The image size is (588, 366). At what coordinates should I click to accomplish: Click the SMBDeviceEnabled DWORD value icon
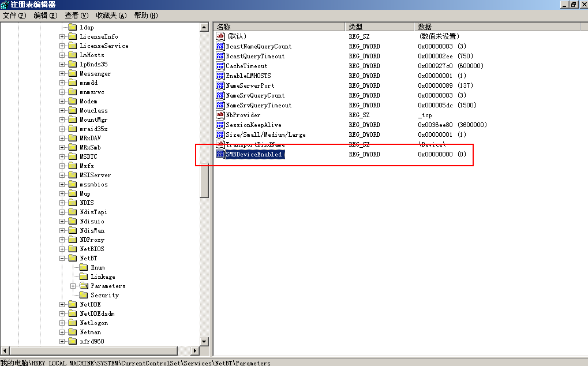220,154
